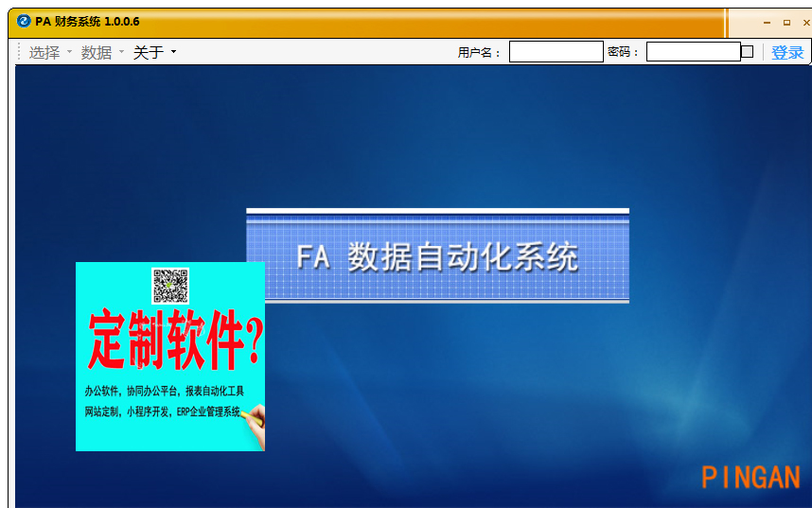Click the orange PINGAN logo
This screenshot has height=508, width=812.
750,478
